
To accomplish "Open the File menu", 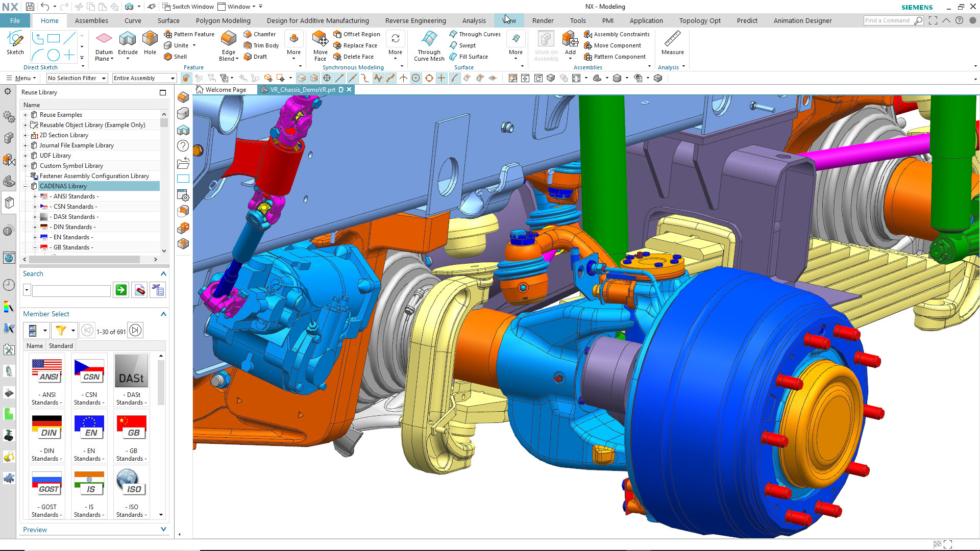I will click(15, 20).
